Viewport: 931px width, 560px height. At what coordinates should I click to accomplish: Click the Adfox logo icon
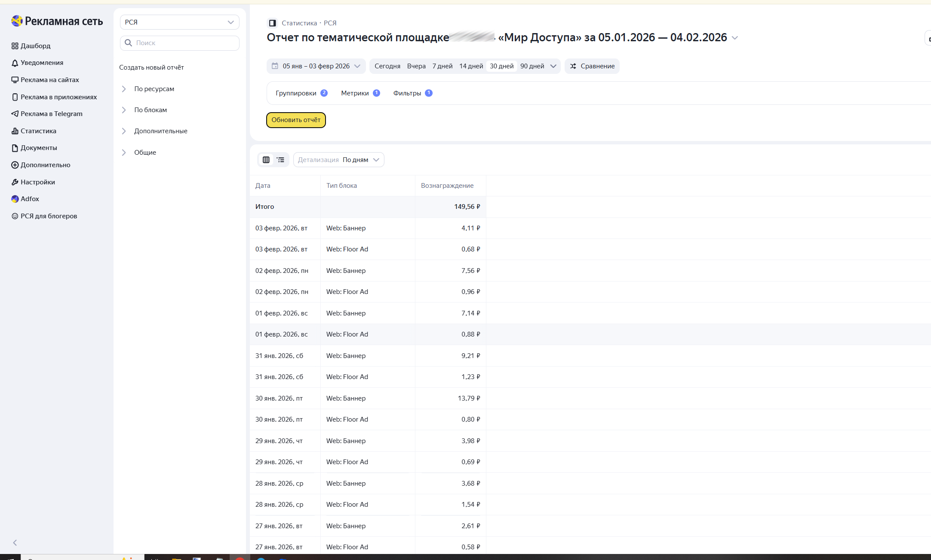pos(15,199)
